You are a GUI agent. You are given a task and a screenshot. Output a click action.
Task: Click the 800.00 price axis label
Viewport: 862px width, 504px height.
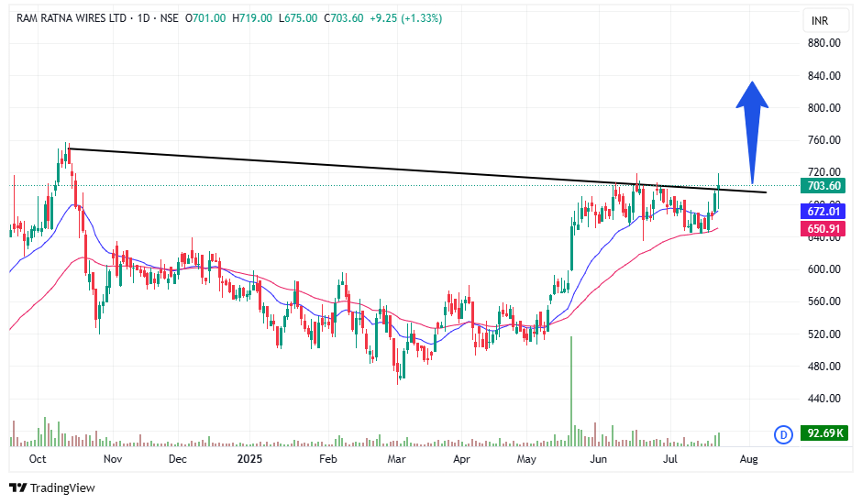point(824,108)
